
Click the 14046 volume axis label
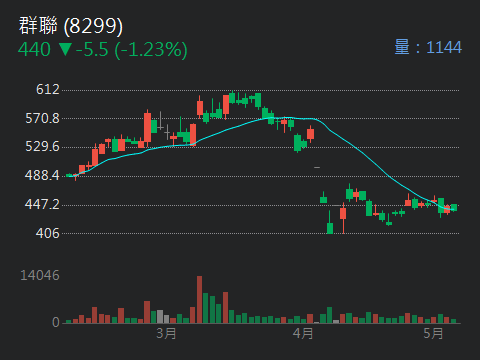(40, 275)
